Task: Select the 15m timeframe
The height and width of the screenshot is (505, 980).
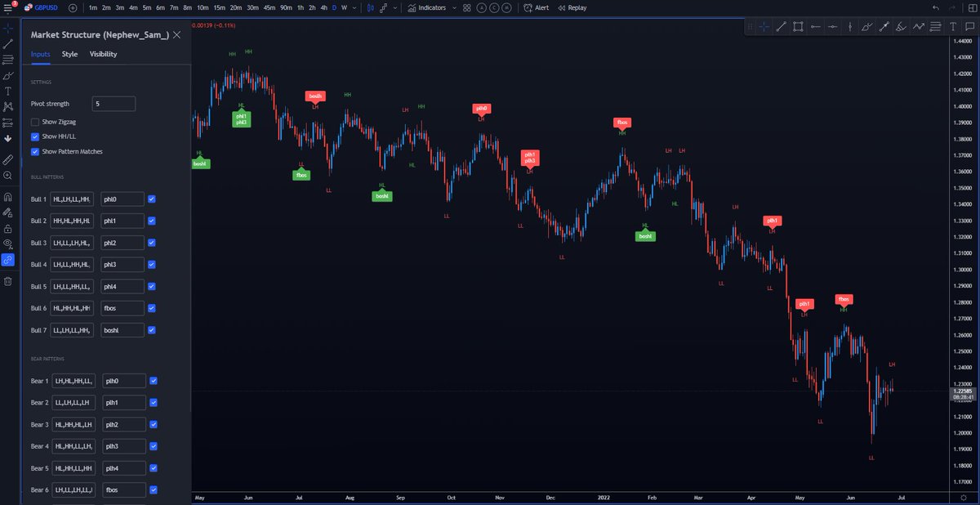Action: pos(218,7)
